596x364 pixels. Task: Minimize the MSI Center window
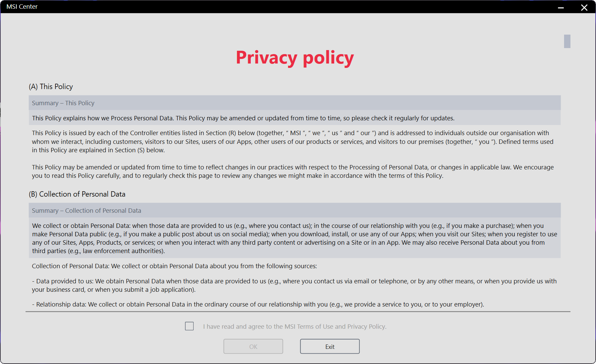pyautogui.click(x=561, y=7)
